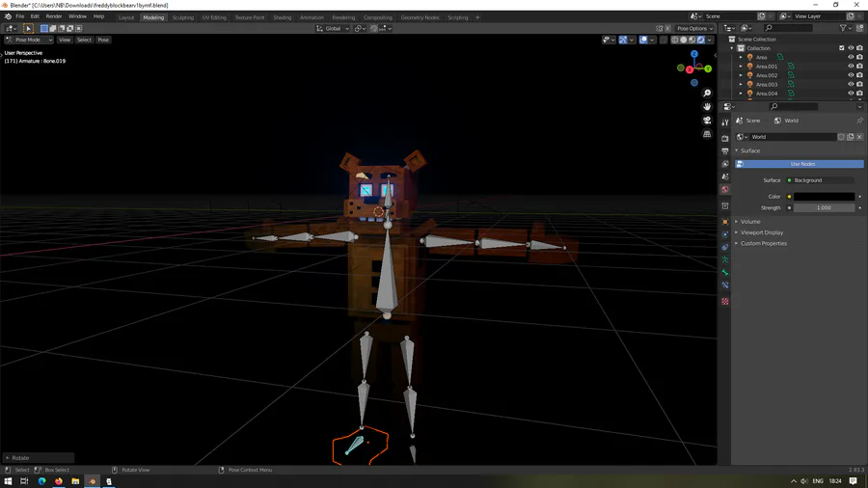This screenshot has width=868, height=488.
Task: Open Global transform orientation dropdown
Action: tap(333, 28)
